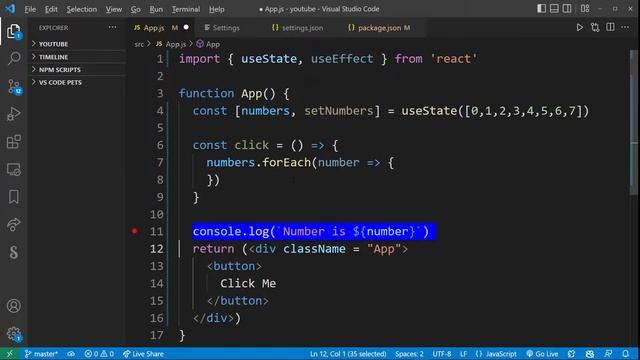Click the App symbol breadcrumb
640x360 pixels.
[x=208, y=44]
